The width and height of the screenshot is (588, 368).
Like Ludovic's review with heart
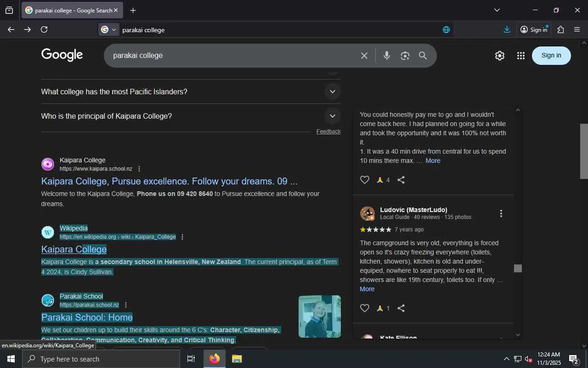pos(365,308)
